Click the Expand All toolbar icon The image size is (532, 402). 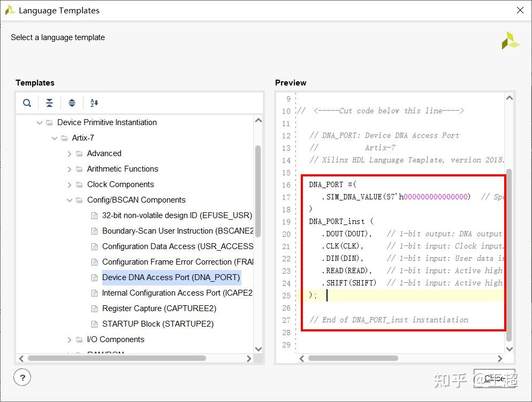point(72,103)
